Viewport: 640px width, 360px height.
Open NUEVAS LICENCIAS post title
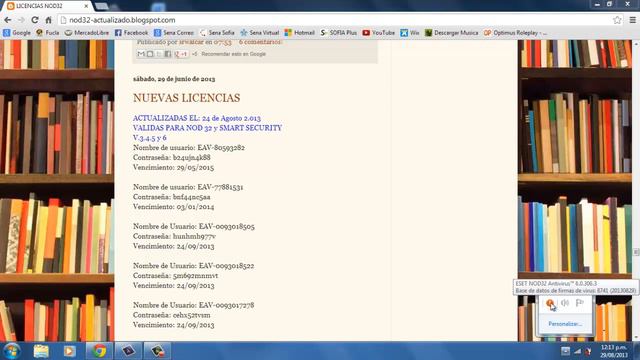(187, 98)
